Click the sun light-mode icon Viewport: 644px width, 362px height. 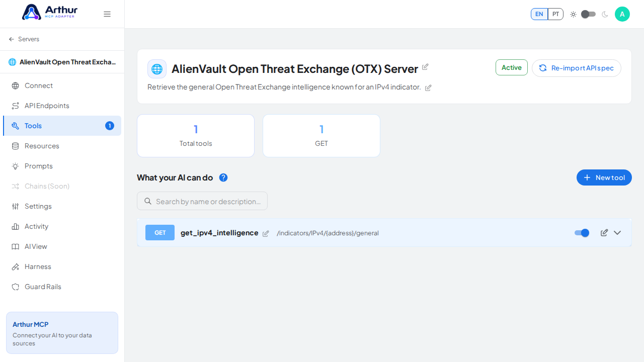pos(573,14)
